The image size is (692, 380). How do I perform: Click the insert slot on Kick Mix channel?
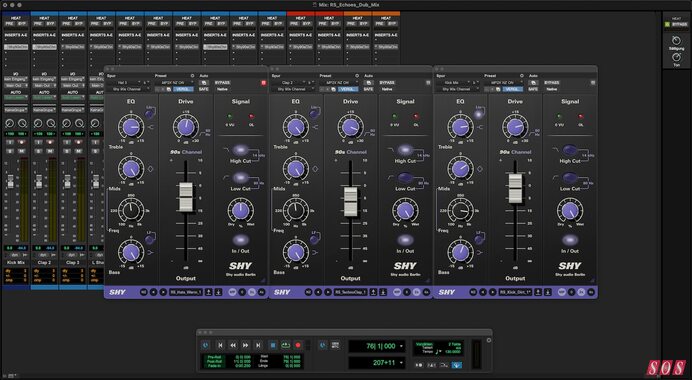(16, 47)
